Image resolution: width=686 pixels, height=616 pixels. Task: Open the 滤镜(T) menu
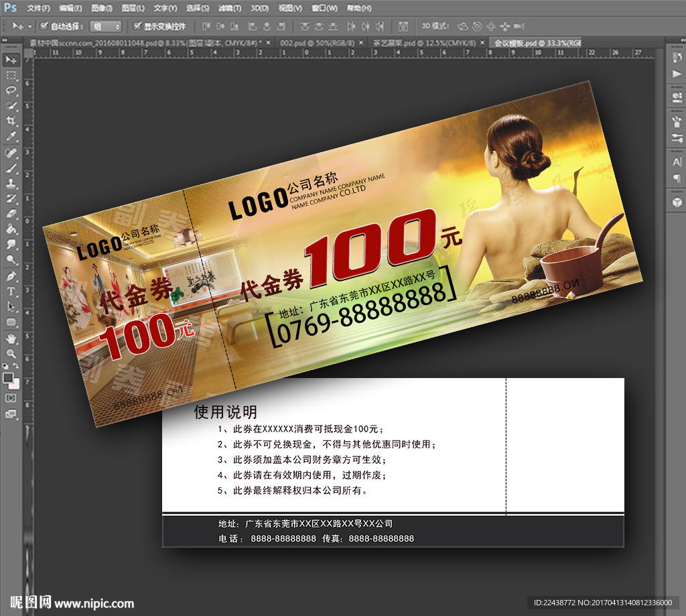click(230, 8)
